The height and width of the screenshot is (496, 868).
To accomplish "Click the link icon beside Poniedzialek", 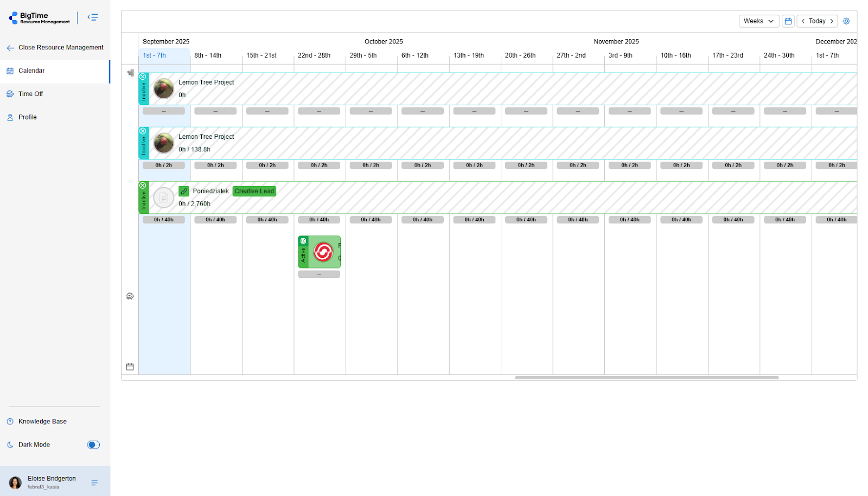I will click(184, 192).
